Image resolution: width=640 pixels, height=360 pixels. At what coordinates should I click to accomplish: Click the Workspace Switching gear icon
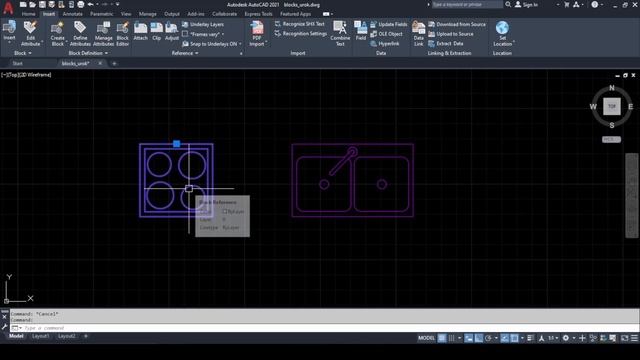pyautogui.click(x=566, y=338)
